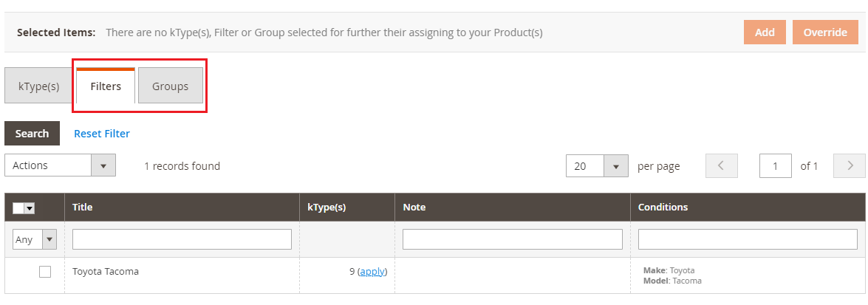This screenshot has height=305, width=868.
Task: Focus the Note filter input field
Action: [512, 239]
